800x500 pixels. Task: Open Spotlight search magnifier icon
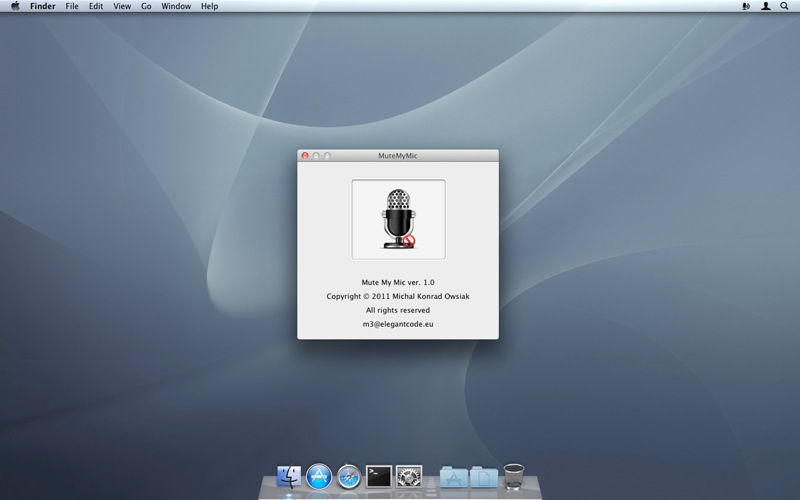pos(784,6)
